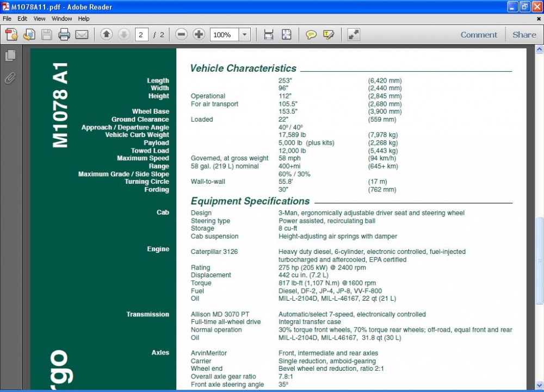Select the Highlight Text tool
Image resolution: width=544 pixels, height=392 pixels.
[329, 35]
